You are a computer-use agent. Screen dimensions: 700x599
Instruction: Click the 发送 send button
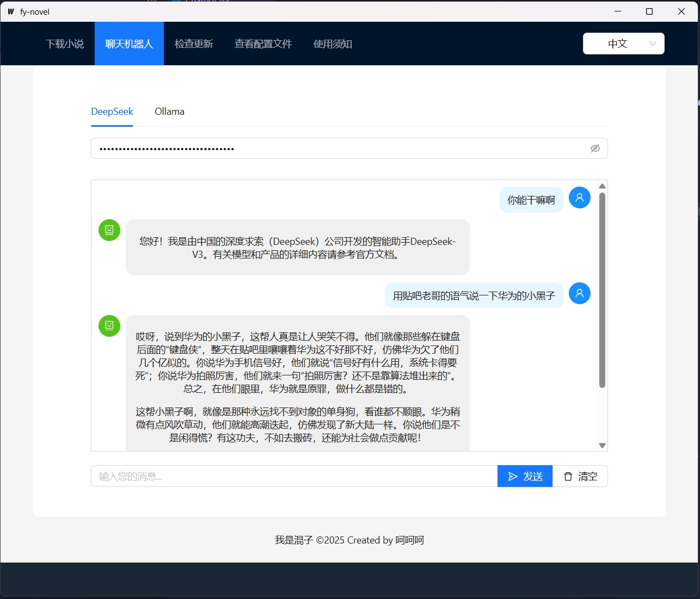[x=525, y=476]
